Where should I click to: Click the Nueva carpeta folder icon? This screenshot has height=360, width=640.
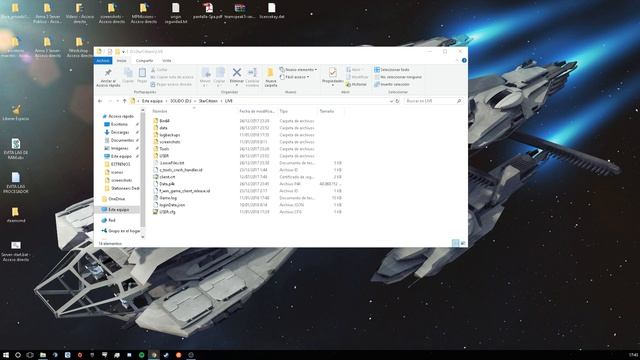[270, 72]
